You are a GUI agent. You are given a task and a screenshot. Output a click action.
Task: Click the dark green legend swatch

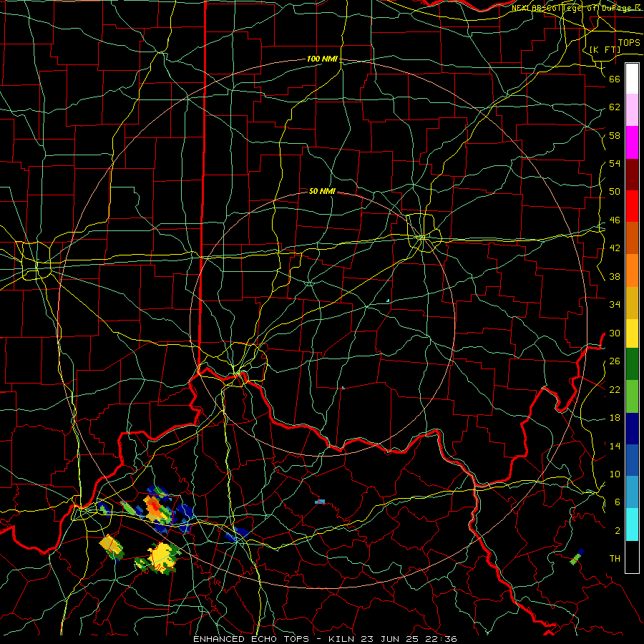(632, 364)
